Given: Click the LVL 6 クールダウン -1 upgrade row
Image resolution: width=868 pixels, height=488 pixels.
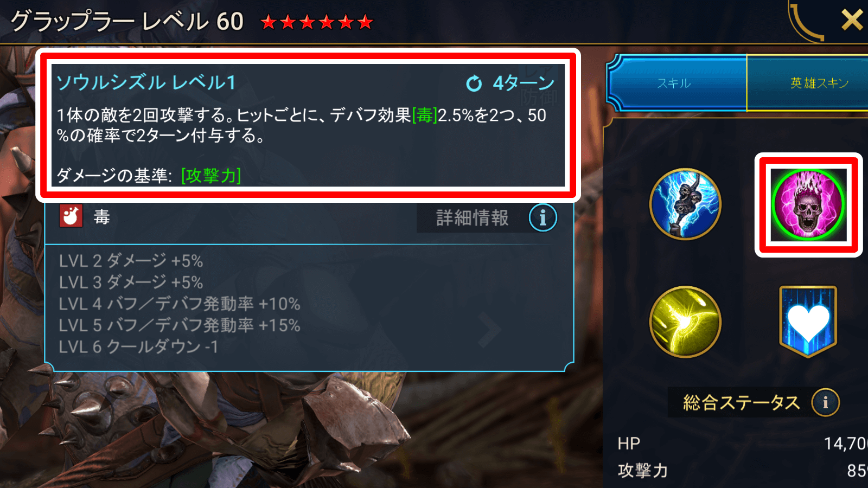Looking at the screenshot, I should (x=138, y=347).
